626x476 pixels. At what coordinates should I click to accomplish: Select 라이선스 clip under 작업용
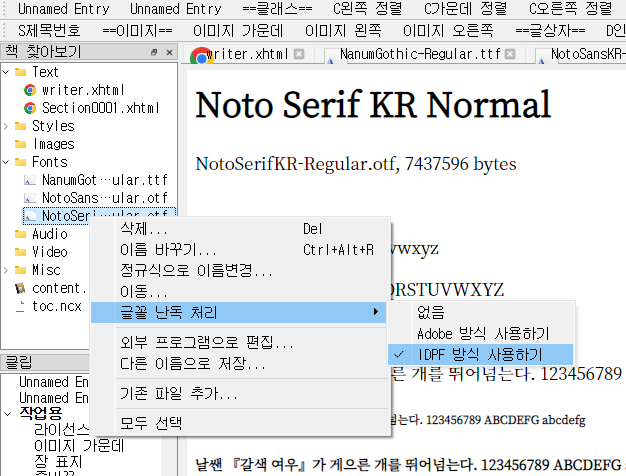coord(61,430)
